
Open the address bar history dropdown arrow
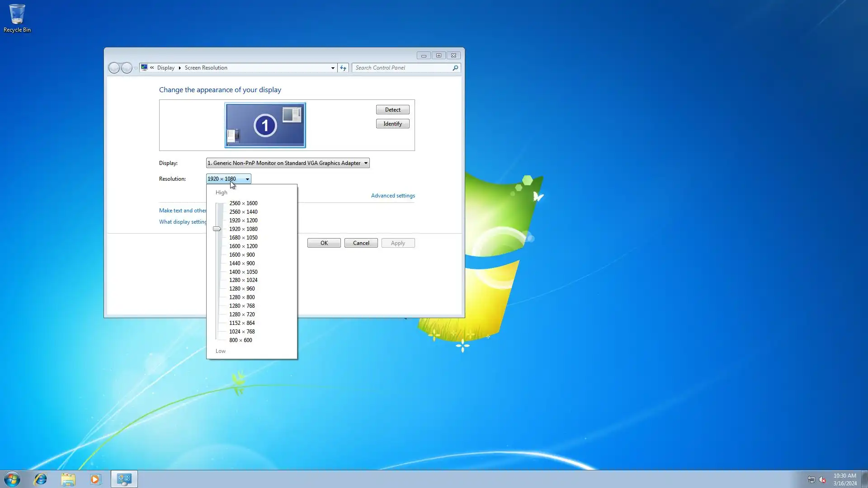[333, 68]
